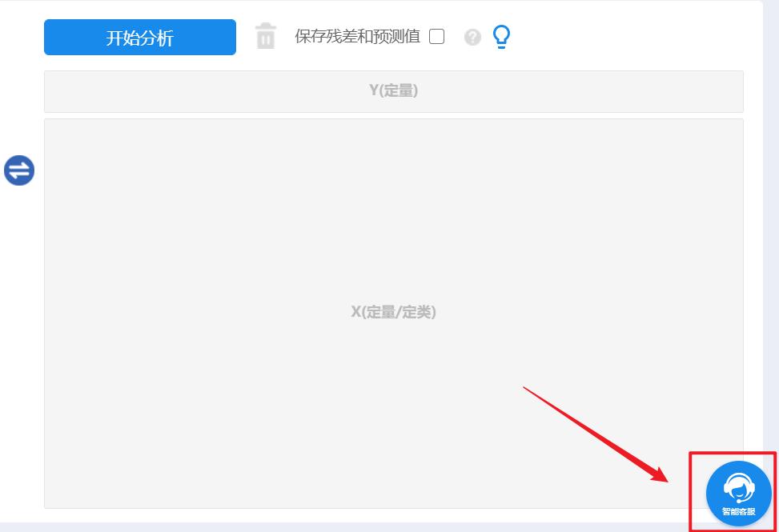Start the analysis with the blue button

tap(139, 37)
